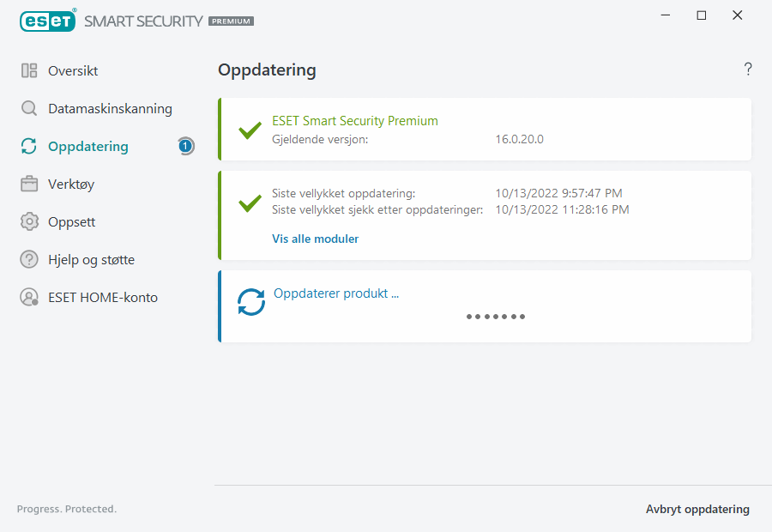Image resolution: width=772 pixels, height=532 pixels.
Task: Click the spinning update icon beside Oppdaterer produkt
Action: click(x=251, y=302)
